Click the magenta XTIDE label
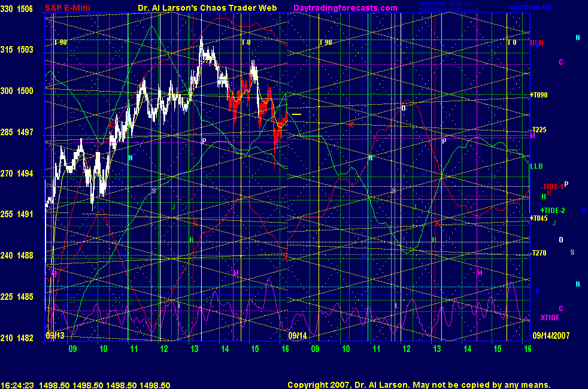The image size is (588, 389). click(x=550, y=317)
